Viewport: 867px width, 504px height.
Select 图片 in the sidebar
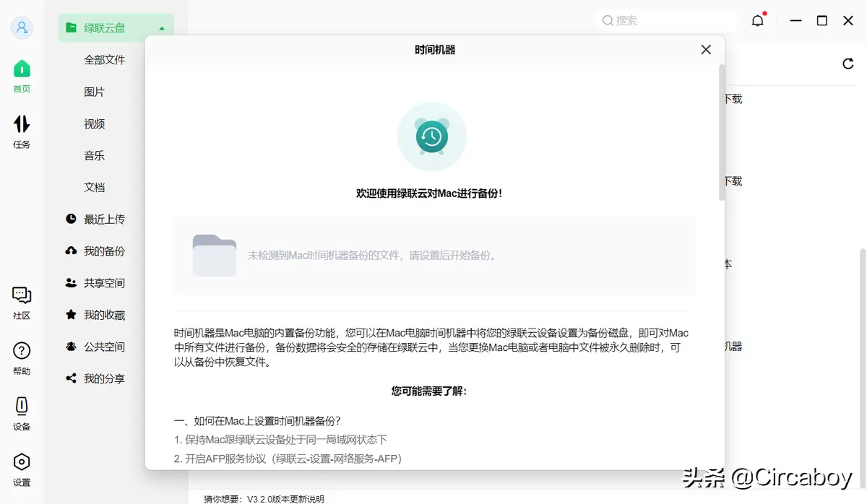(95, 92)
